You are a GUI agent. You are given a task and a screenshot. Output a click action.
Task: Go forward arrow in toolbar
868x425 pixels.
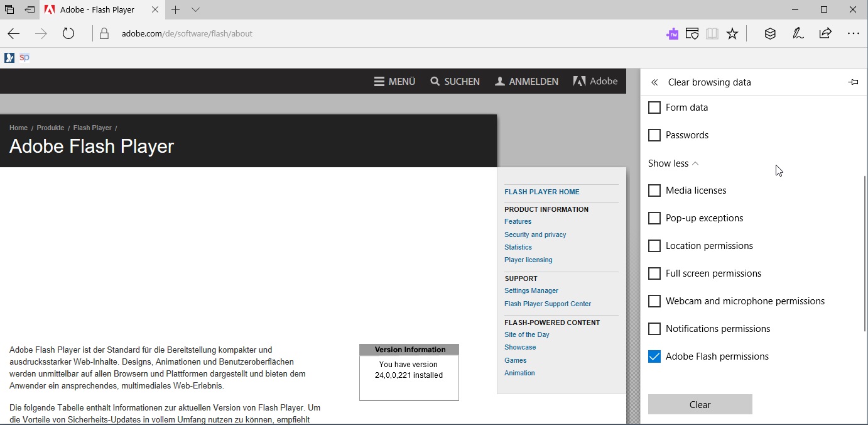[41, 34]
